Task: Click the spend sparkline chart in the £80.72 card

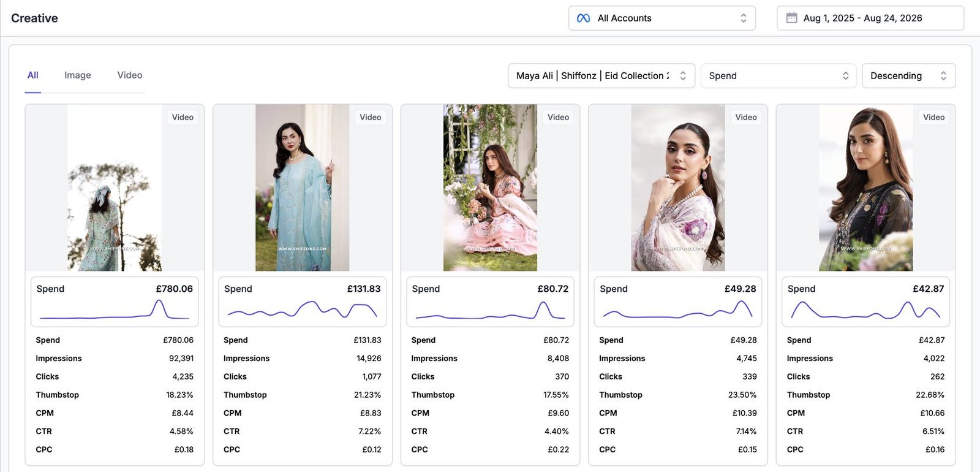Action: [490, 310]
